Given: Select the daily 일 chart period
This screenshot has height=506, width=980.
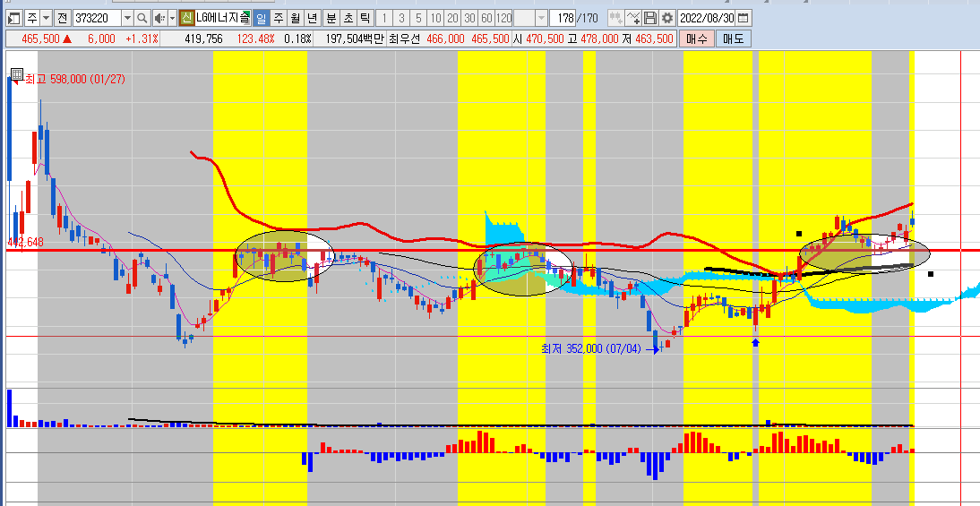Looking at the screenshot, I should (262, 18).
